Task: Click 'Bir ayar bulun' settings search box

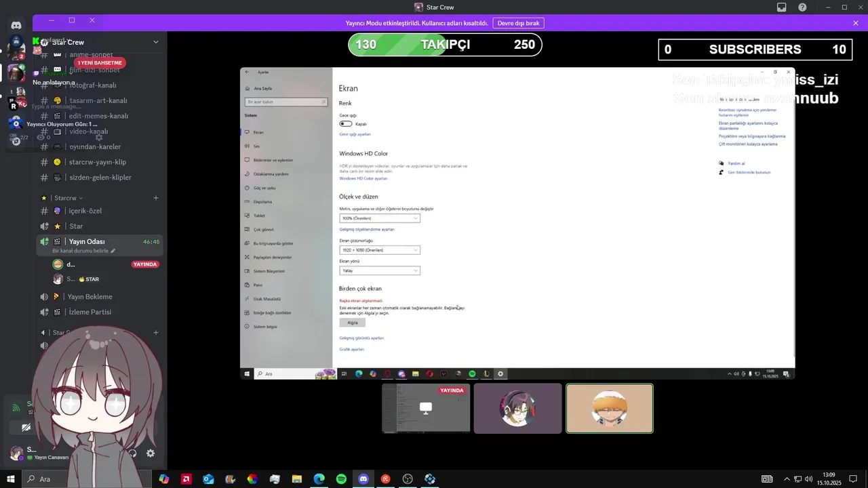Action: [x=286, y=102]
